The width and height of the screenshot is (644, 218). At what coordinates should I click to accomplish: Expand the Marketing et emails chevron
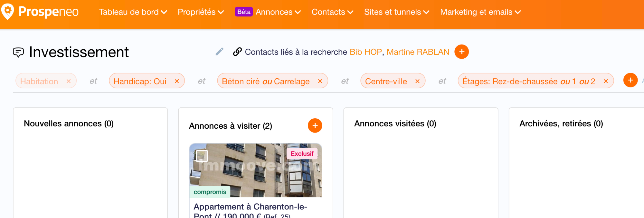pos(518,12)
